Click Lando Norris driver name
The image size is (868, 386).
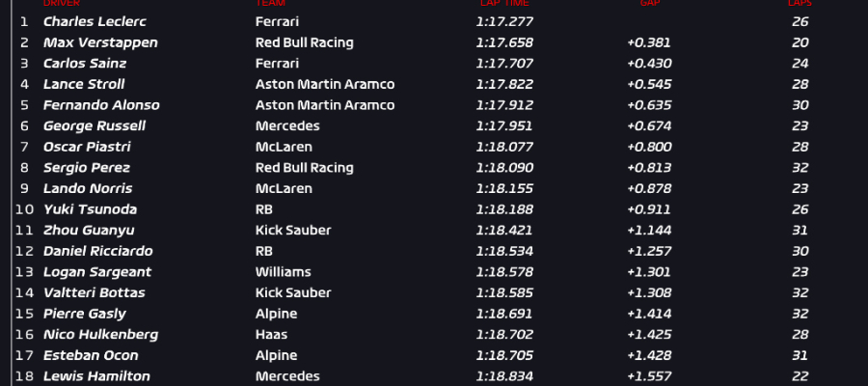[x=88, y=188]
